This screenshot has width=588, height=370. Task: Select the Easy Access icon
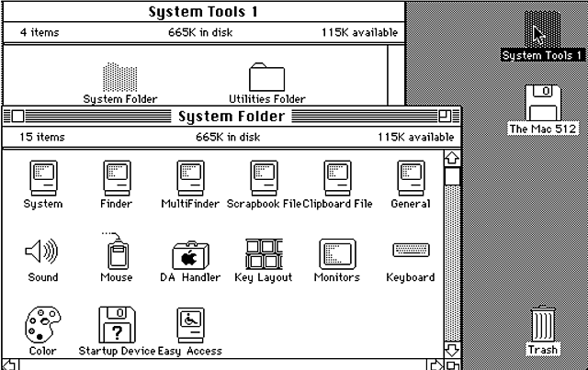pyautogui.click(x=190, y=325)
